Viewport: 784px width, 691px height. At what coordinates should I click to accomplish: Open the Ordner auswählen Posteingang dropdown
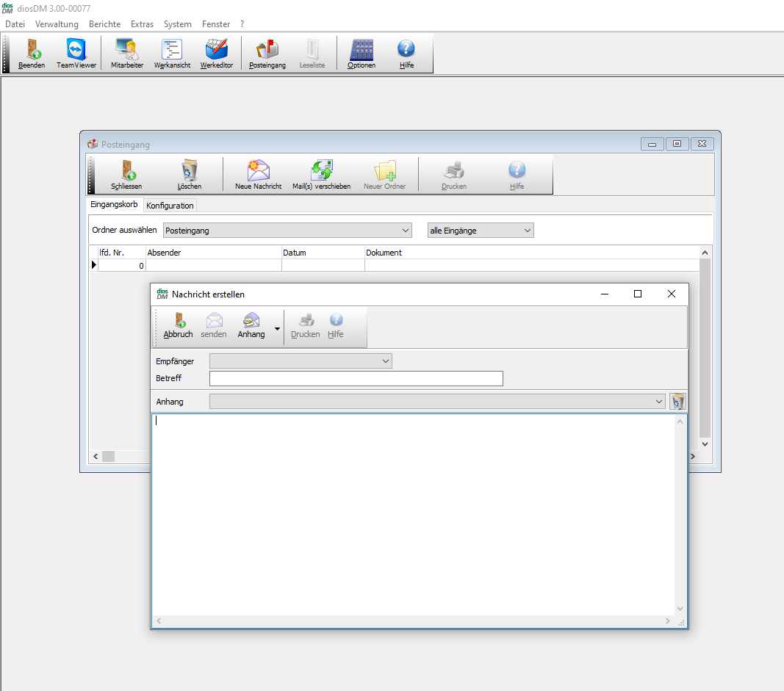tap(287, 231)
